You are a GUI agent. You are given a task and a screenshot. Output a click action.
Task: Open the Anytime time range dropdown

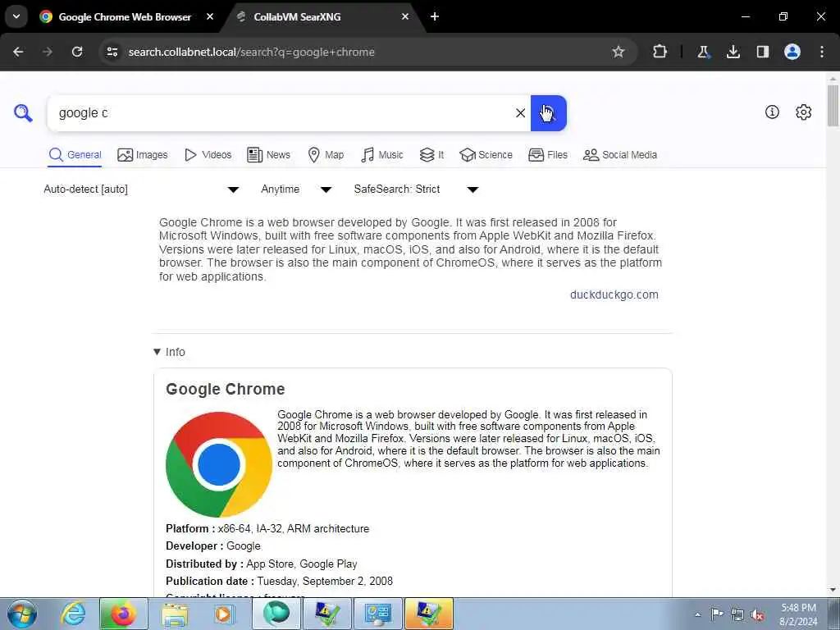pyautogui.click(x=296, y=189)
